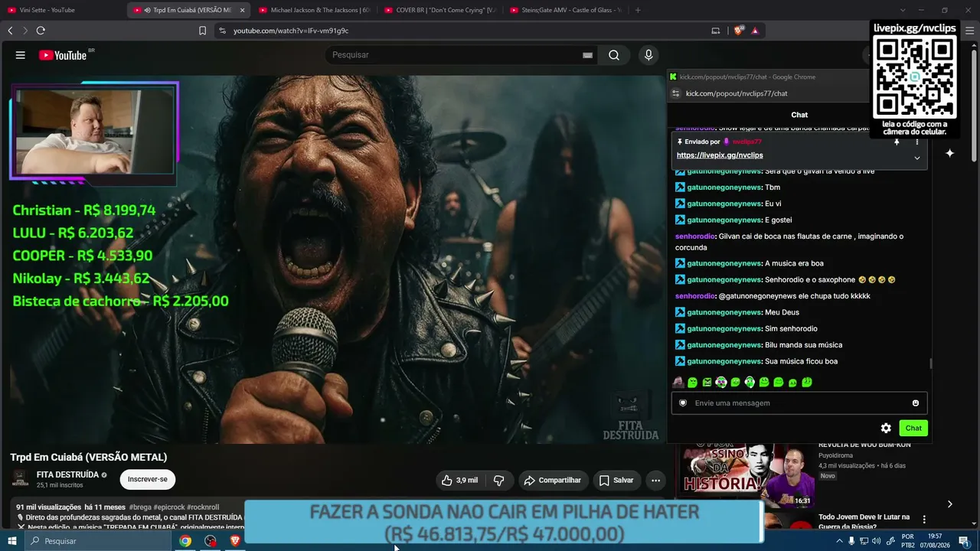Open Brave browser from the taskbar
980x551 pixels.
(235, 541)
